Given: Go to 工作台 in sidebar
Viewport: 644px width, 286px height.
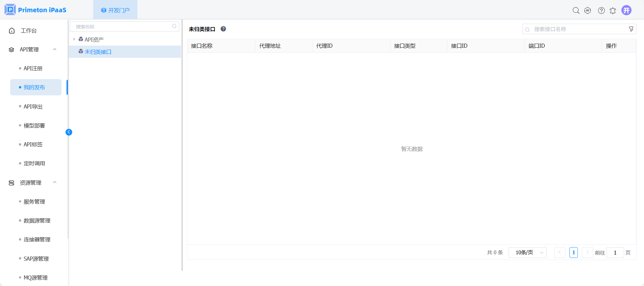Looking at the screenshot, I should pyautogui.click(x=28, y=31).
